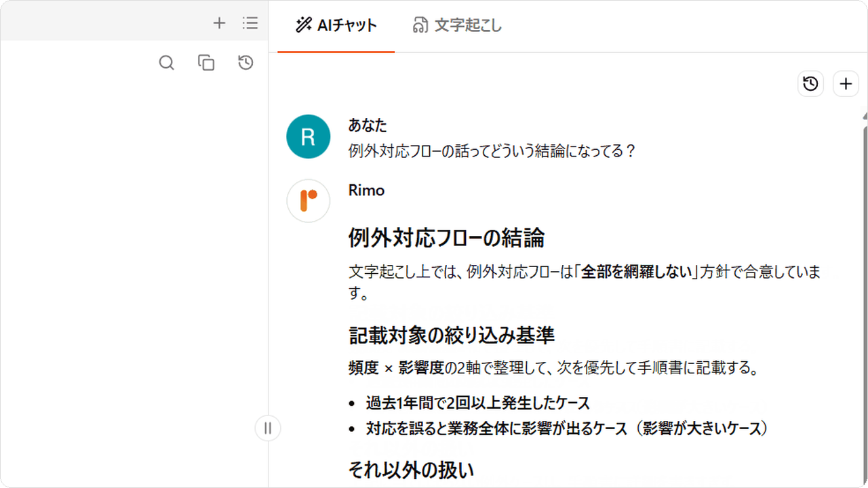This screenshot has height=488, width=868.
Task: Click heading 例外対応フローの結論
Action: tap(446, 238)
